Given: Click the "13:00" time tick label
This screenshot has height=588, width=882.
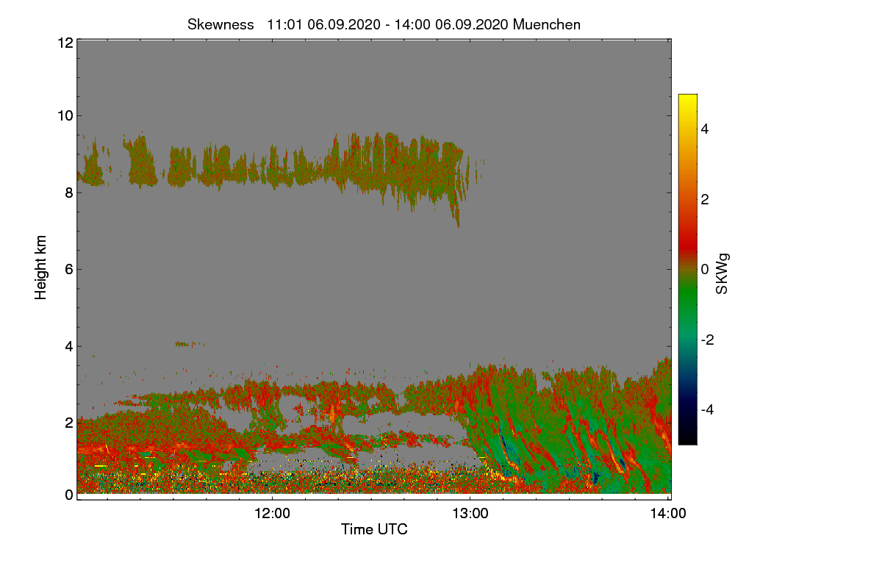Looking at the screenshot, I should click(470, 514).
